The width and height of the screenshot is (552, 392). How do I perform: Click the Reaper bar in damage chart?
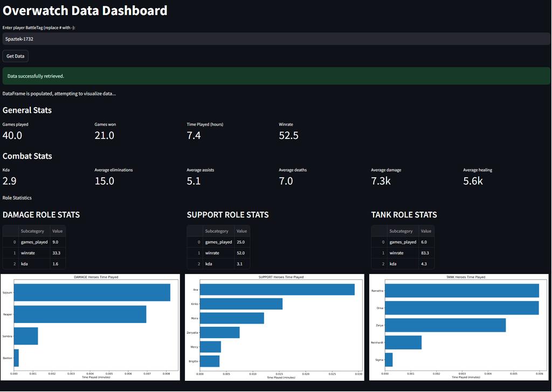[80, 314]
